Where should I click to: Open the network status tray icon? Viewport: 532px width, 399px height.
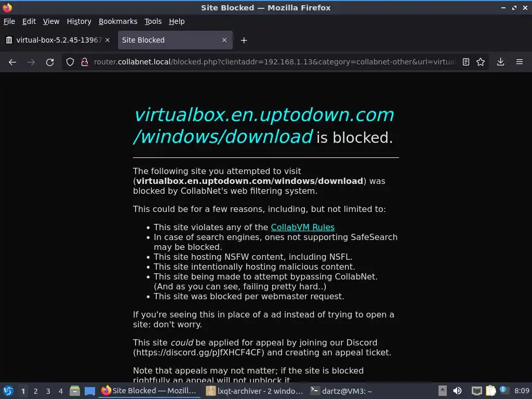pyautogui.click(x=477, y=391)
